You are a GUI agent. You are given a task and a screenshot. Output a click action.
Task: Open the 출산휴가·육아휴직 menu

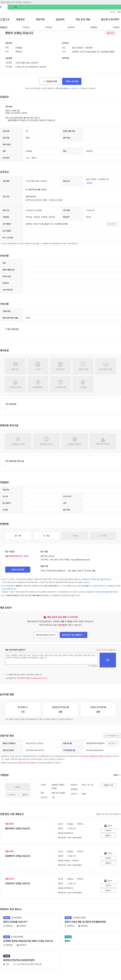pyautogui.click(x=110, y=19)
